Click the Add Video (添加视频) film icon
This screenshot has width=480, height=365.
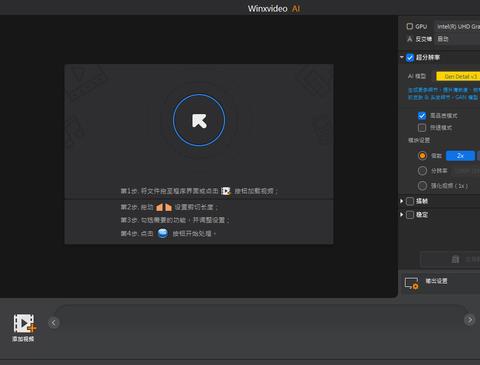[x=24, y=323]
